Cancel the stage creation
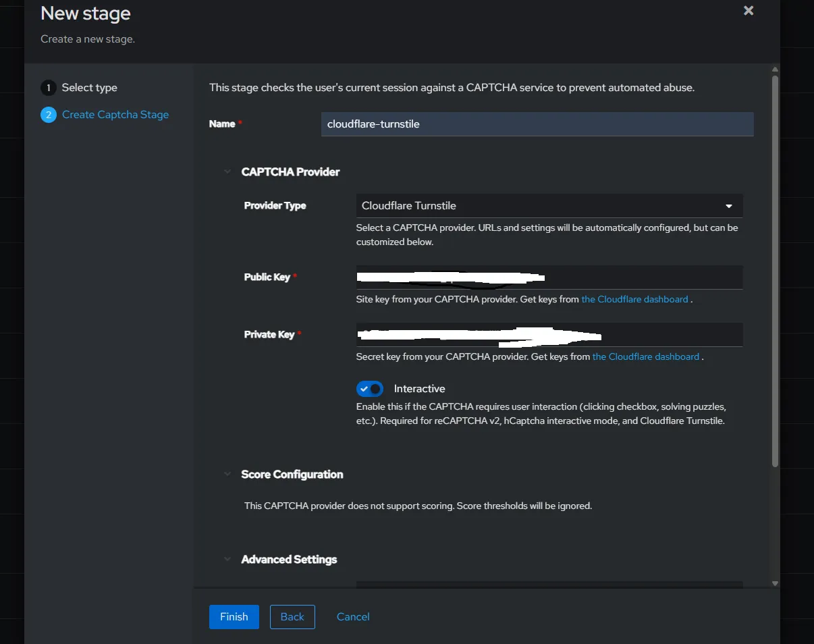The width and height of the screenshot is (814, 644). tap(353, 617)
